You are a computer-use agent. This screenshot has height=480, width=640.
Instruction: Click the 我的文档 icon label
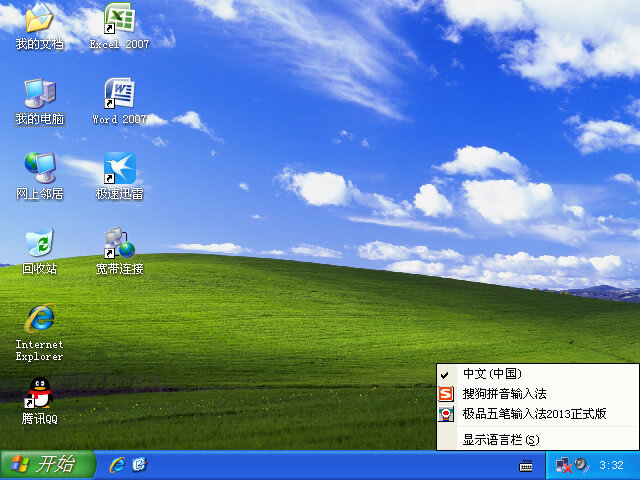coord(40,44)
